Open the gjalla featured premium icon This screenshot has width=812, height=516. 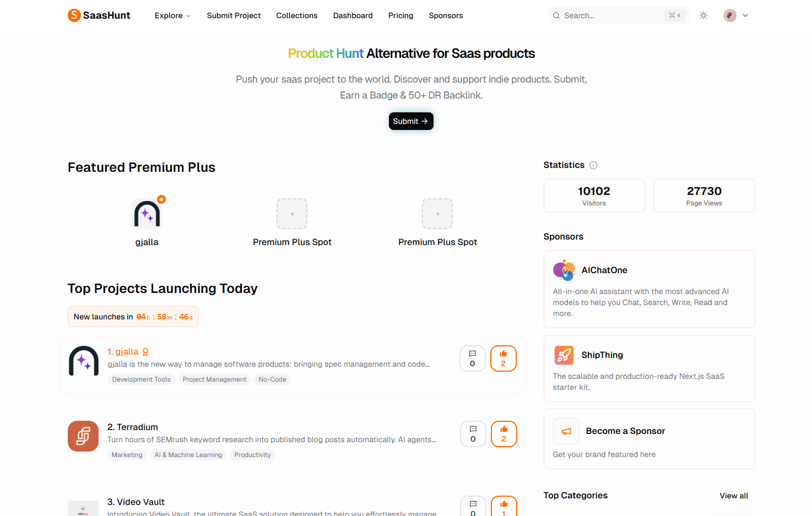point(147,213)
